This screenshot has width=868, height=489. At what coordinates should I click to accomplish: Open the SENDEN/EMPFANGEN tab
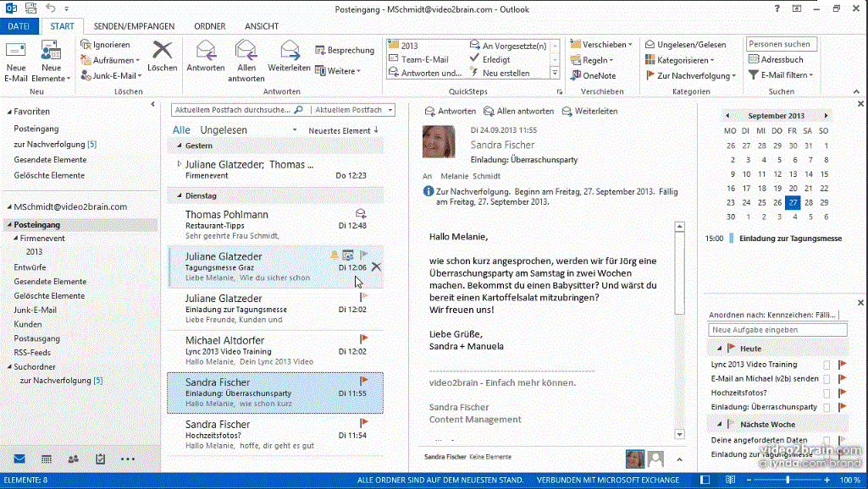click(134, 26)
